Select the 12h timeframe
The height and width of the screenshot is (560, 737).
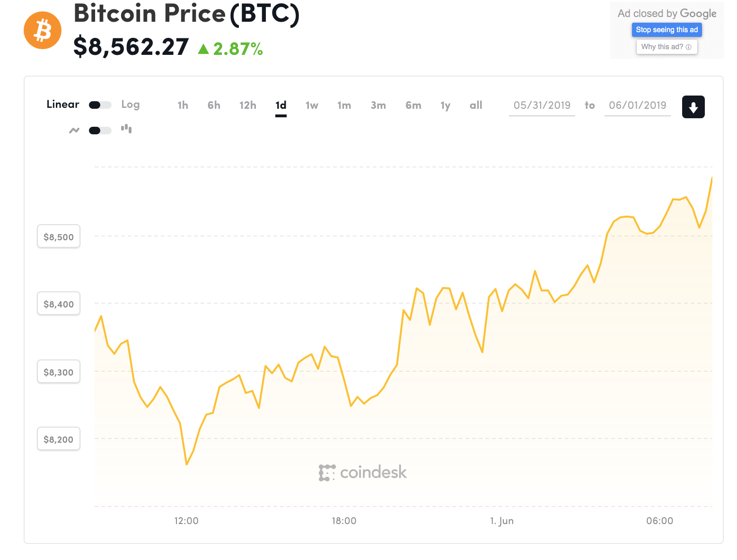pos(247,105)
